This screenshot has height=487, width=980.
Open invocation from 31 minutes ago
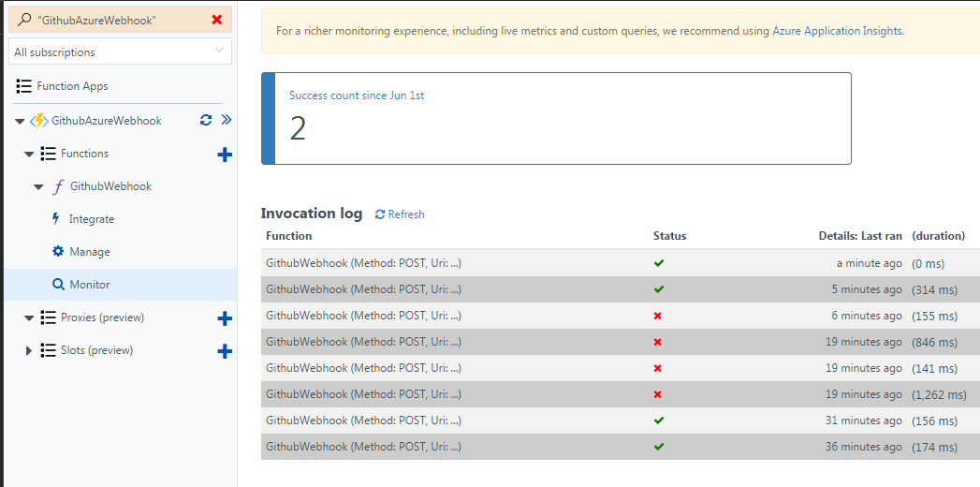621,421
